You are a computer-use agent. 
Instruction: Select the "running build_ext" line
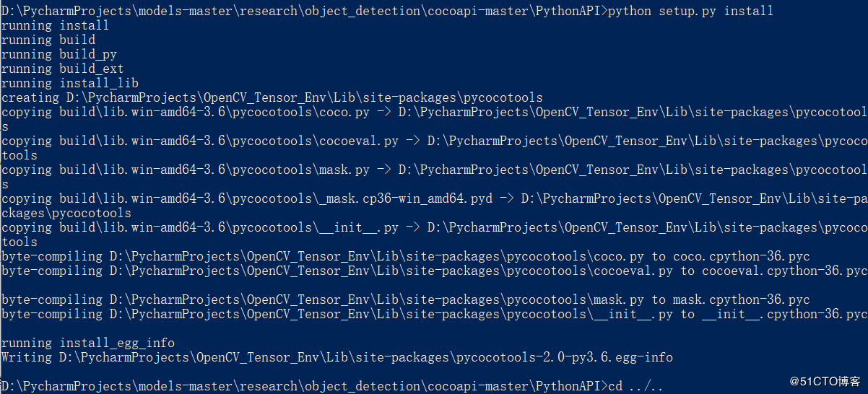63,69
